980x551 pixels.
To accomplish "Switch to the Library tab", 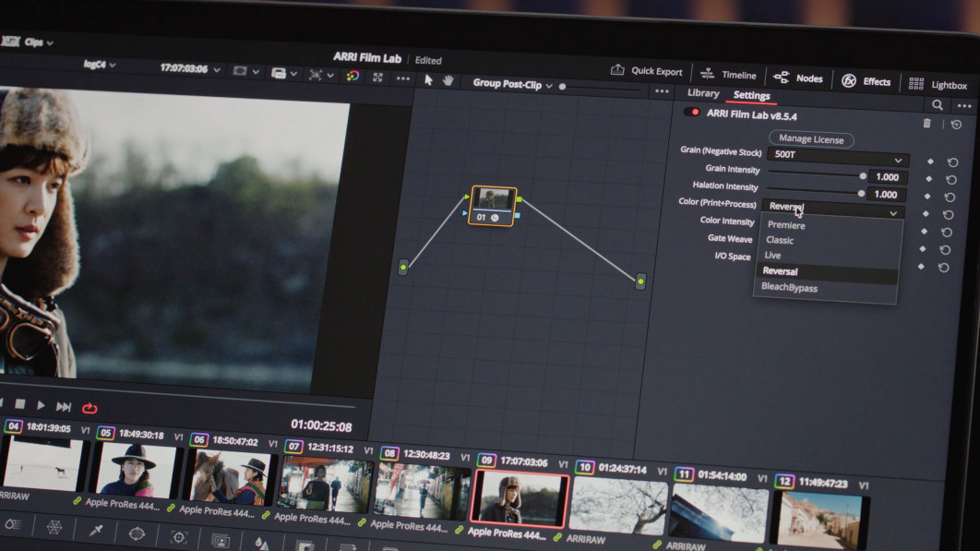I will tap(703, 93).
